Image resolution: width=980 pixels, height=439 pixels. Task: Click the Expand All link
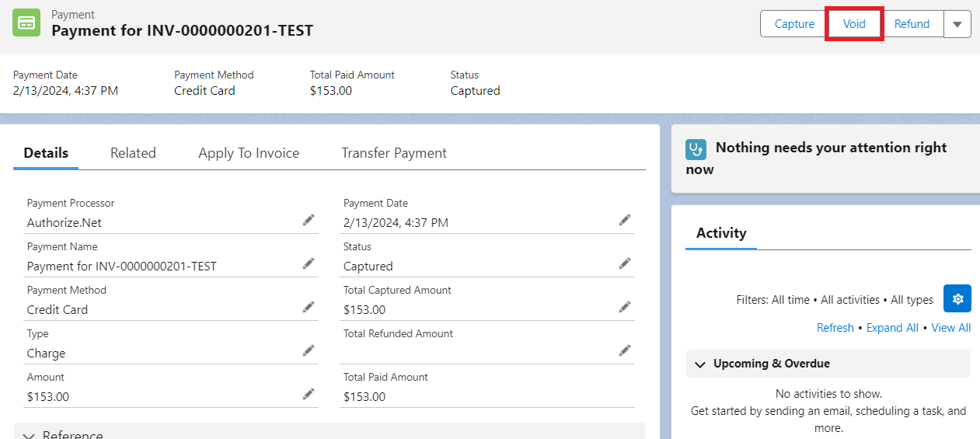892,328
